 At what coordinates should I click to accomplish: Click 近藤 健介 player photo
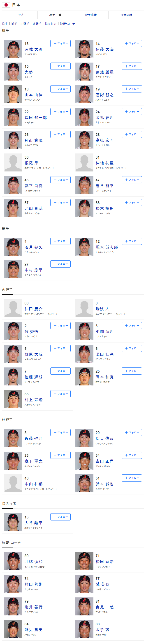click(13, 438)
